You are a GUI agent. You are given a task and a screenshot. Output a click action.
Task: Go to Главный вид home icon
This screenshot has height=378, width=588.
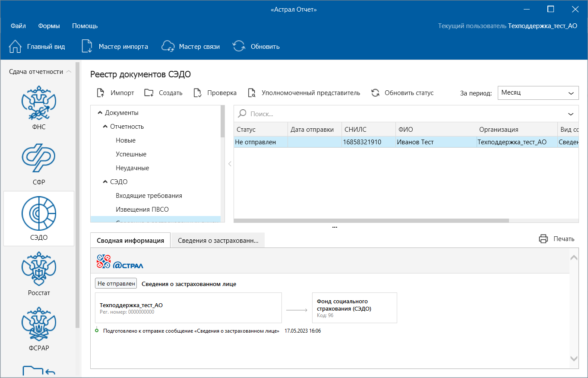coord(15,47)
